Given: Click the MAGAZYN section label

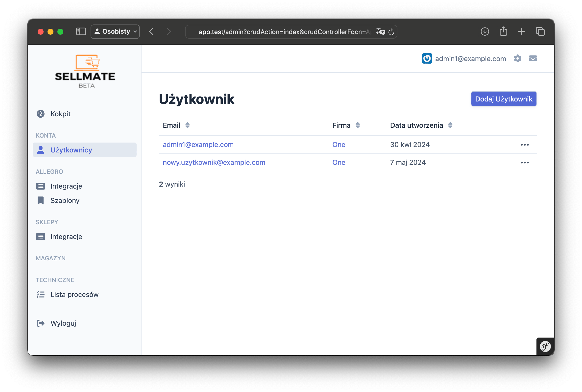Looking at the screenshot, I should (51, 258).
